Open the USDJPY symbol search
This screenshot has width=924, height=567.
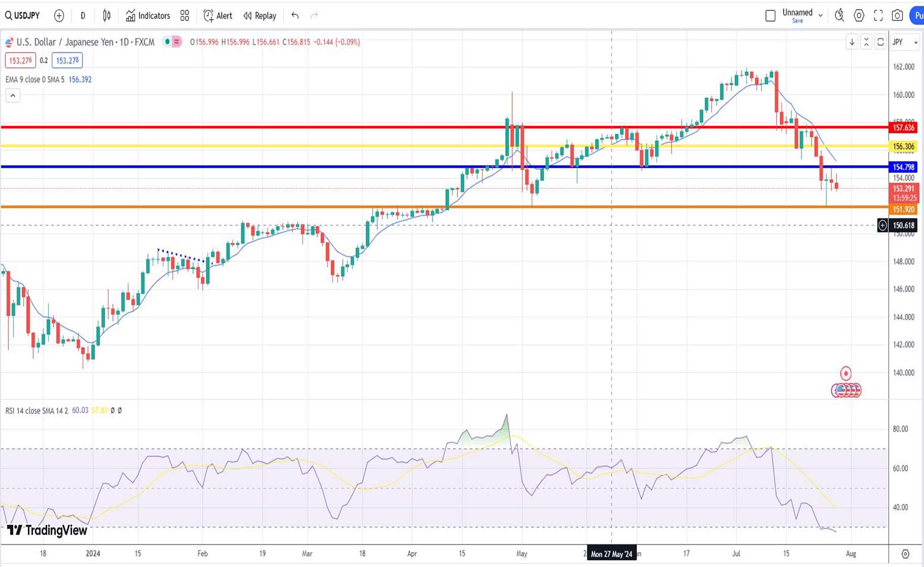coord(23,16)
